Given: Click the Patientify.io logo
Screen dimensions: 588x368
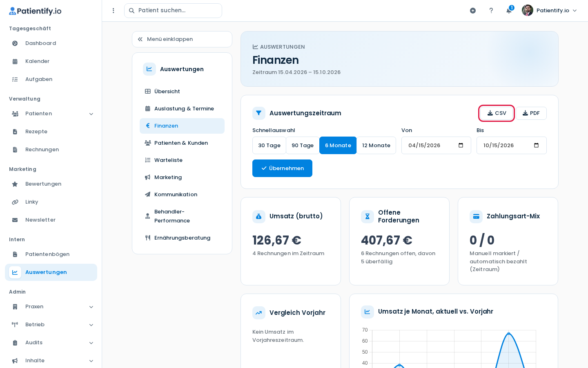Looking at the screenshot, I should click(x=35, y=11).
